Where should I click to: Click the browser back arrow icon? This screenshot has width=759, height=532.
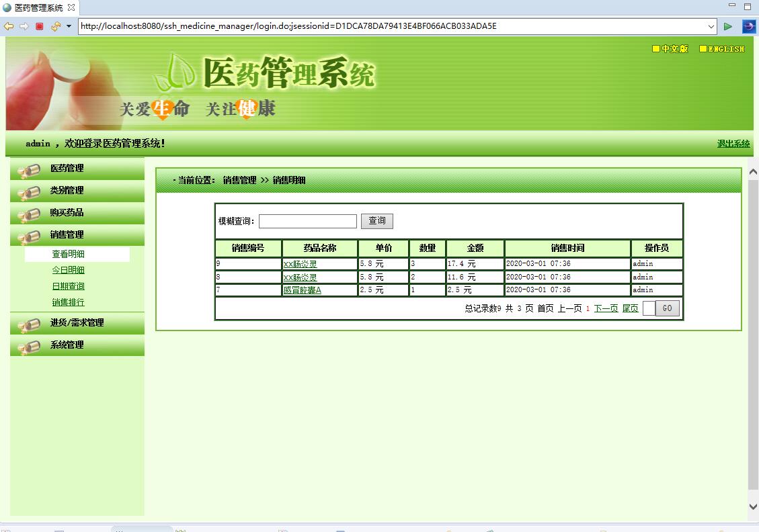pos(8,26)
